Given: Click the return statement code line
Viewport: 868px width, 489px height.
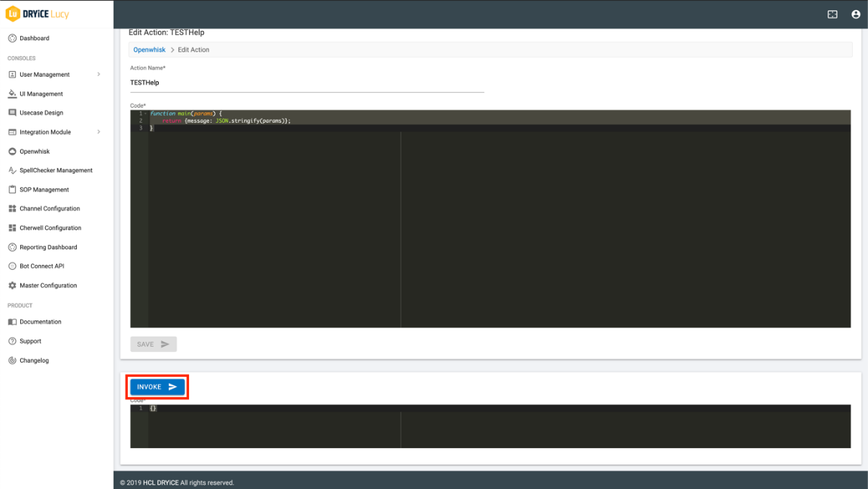Looking at the screenshot, I should (226, 121).
